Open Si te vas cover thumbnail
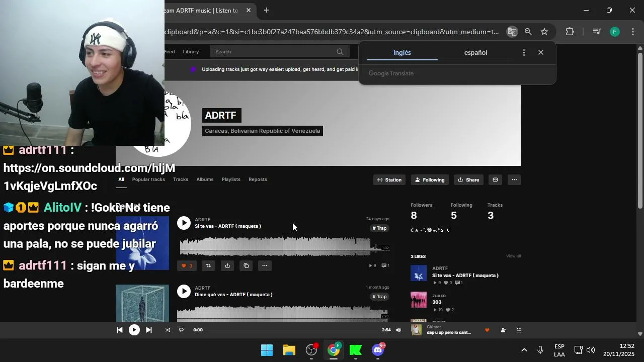This screenshot has height=362, width=644. 142,243
